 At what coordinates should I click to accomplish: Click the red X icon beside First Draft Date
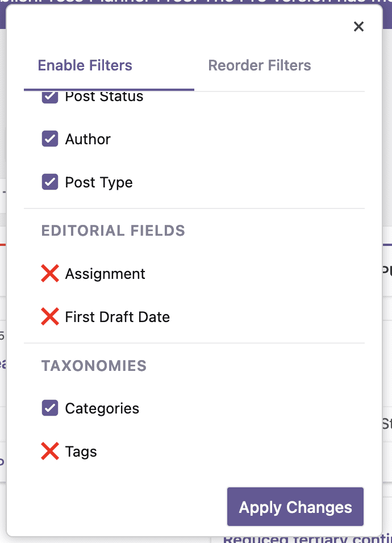tap(50, 316)
